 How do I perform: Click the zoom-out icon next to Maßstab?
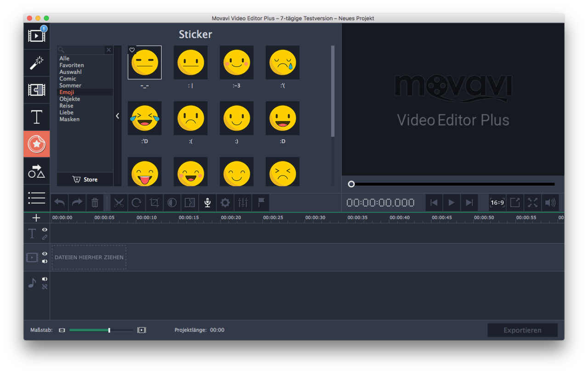point(62,330)
